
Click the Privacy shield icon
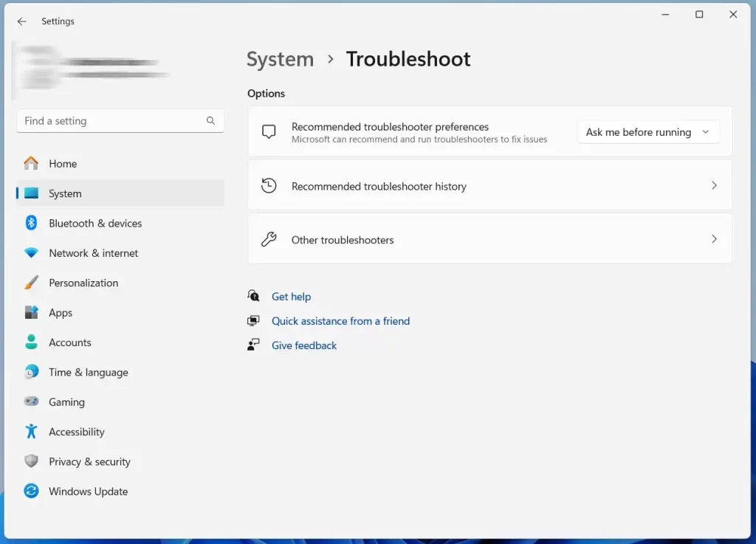pyautogui.click(x=31, y=461)
